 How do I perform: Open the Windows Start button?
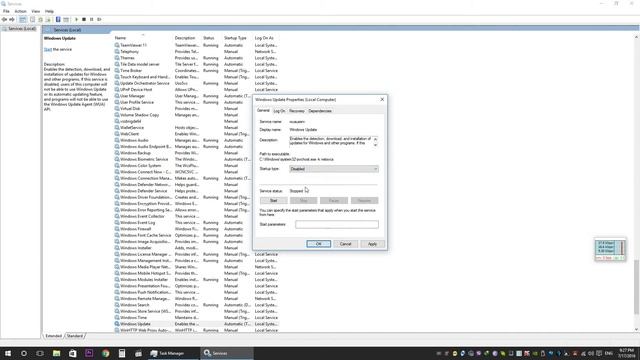click(x=8, y=353)
